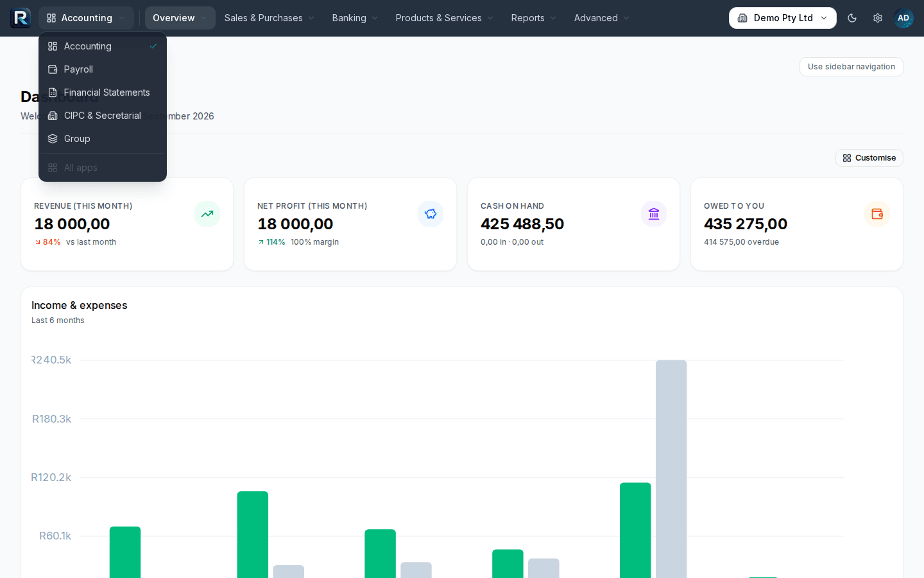Click the 435 275,00 owed to you value
This screenshot has height=578, width=924.
click(746, 224)
